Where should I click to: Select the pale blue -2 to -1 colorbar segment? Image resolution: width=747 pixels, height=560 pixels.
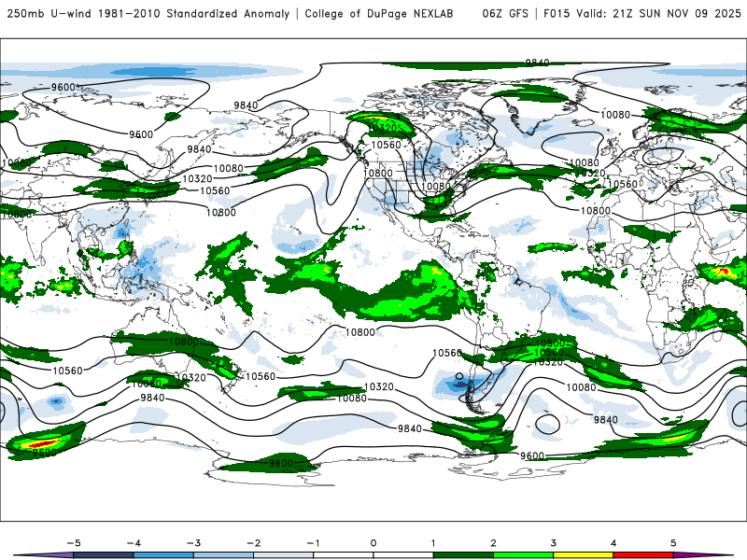pyautogui.click(x=284, y=555)
